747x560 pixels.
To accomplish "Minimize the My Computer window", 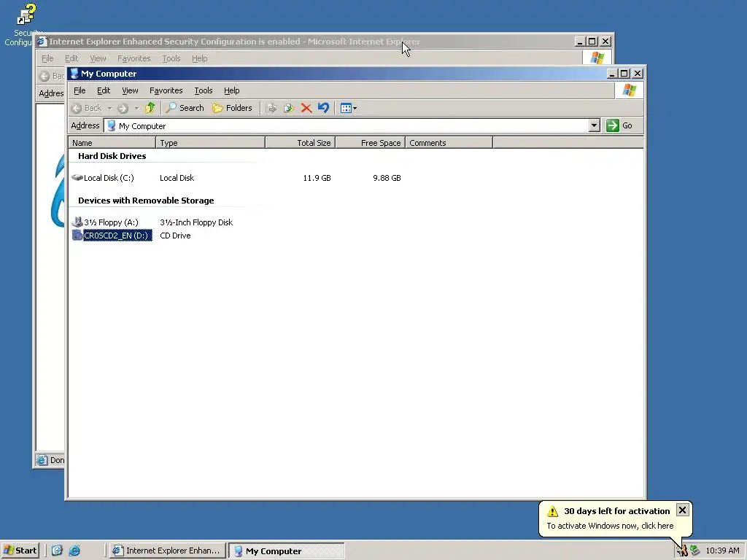I will [x=613, y=74].
